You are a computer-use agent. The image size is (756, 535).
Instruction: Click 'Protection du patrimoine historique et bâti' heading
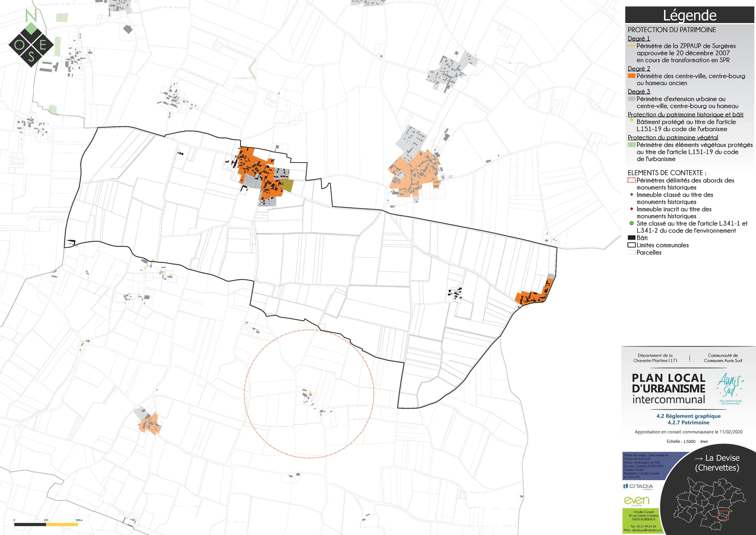[x=686, y=115]
